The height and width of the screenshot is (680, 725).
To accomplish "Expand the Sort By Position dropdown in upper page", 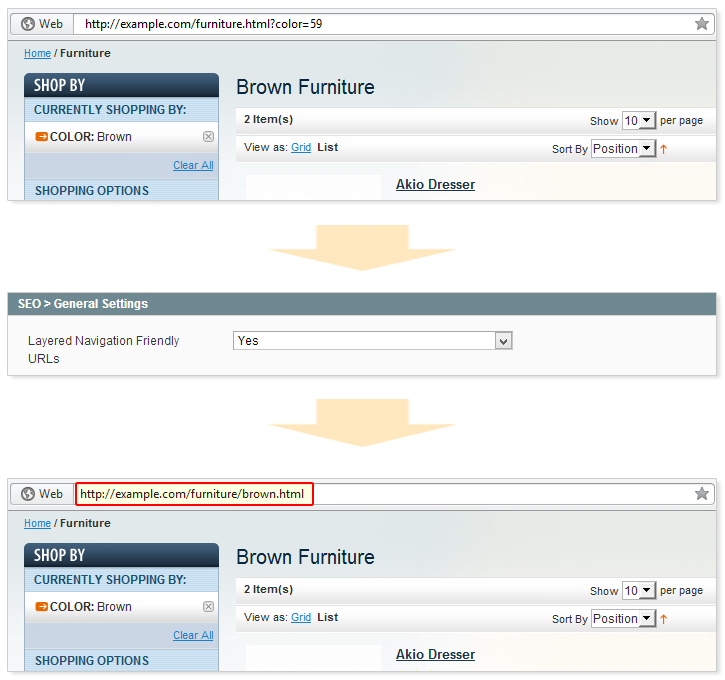I will tap(622, 149).
